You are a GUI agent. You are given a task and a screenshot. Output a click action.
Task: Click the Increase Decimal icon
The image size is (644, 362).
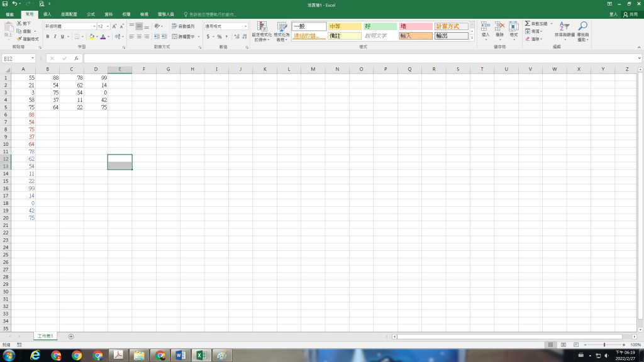point(236,36)
